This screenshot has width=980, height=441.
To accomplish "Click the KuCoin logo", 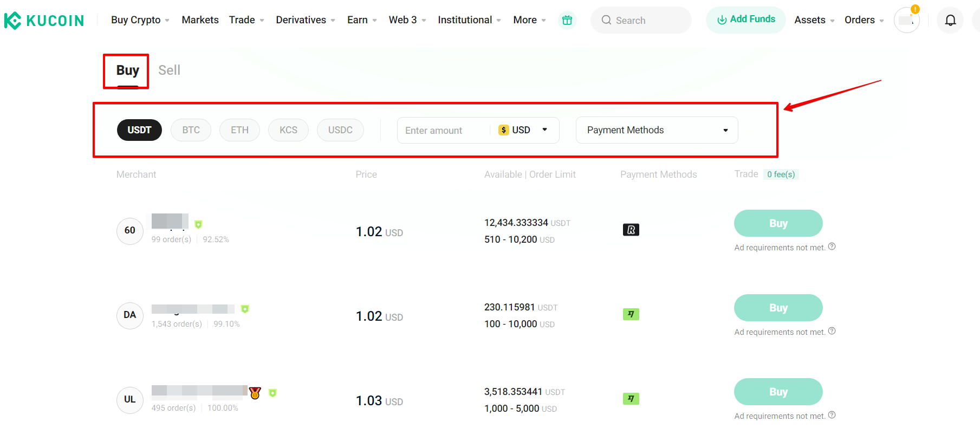I will coord(44,21).
